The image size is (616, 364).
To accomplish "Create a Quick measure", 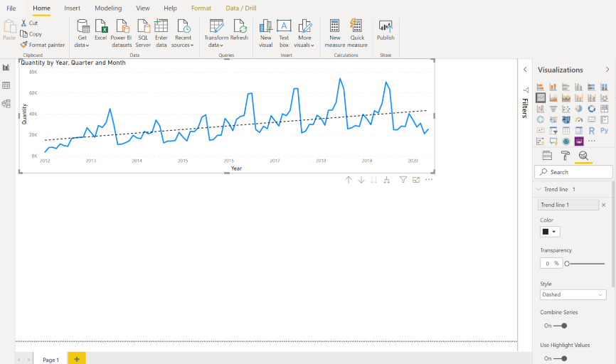I will tap(357, 33).
